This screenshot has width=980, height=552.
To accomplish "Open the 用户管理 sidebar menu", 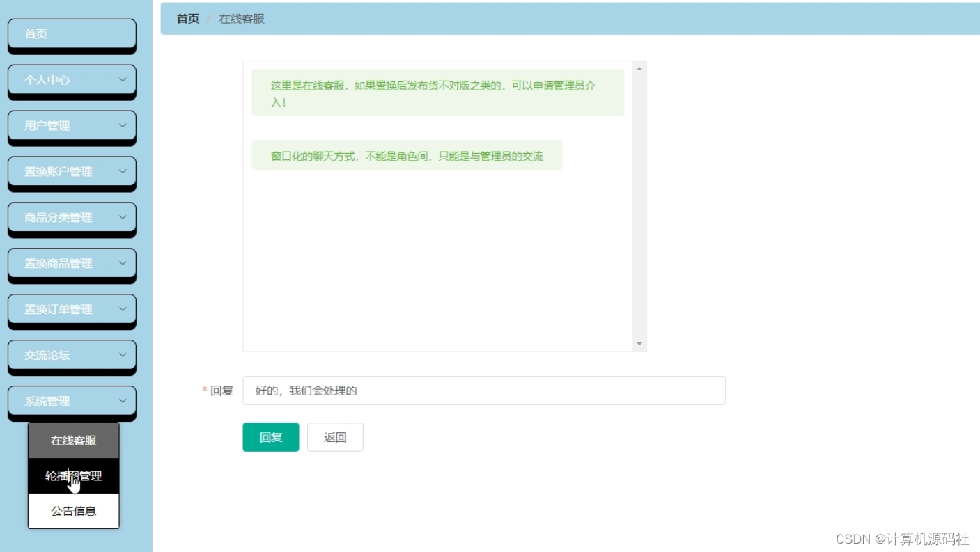I will tap(72, 125).
